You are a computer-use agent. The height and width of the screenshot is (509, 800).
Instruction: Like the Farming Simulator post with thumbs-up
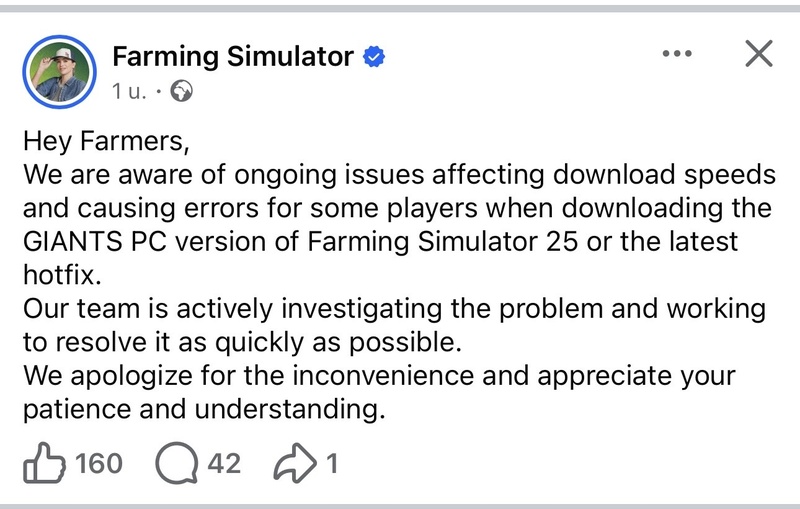[44, 462]
